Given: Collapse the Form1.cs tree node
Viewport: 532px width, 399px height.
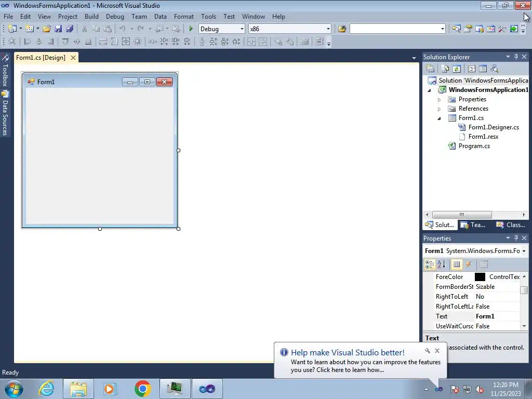Looking at the screenshot, I should 439,118.
